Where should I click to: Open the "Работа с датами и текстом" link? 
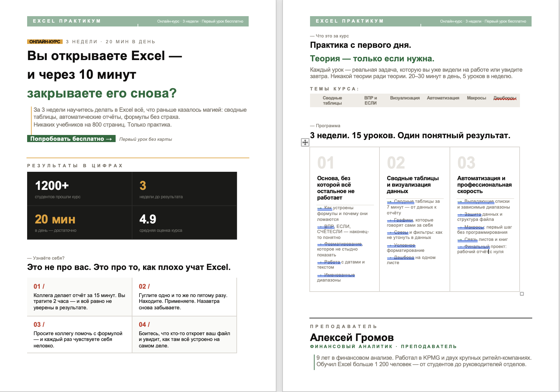(333, 262)
